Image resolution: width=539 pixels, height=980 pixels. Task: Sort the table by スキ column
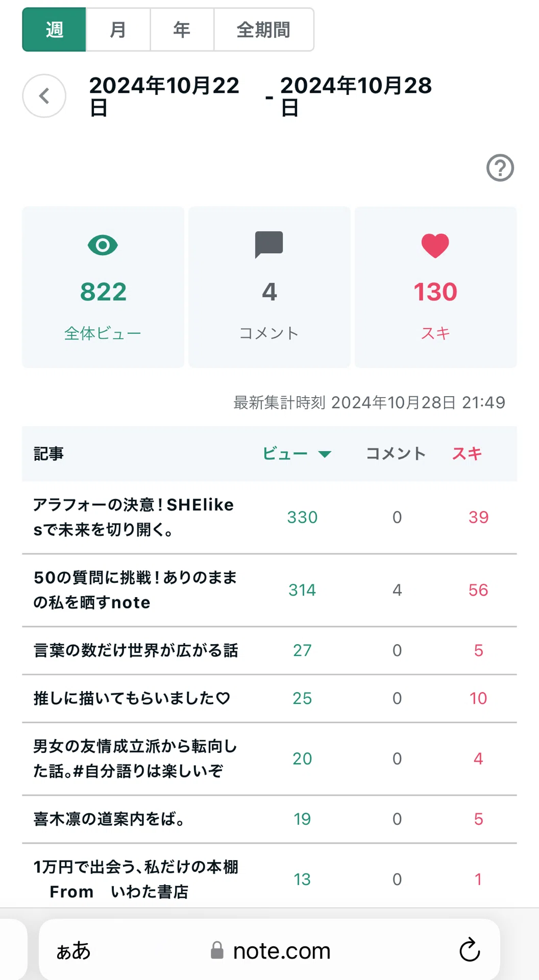point(467,453)
